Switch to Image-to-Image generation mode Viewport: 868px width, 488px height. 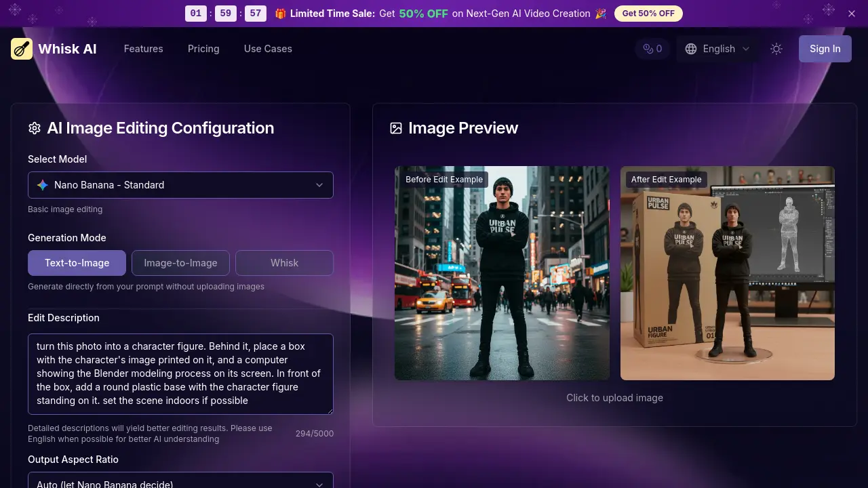[x=180, y=263]
